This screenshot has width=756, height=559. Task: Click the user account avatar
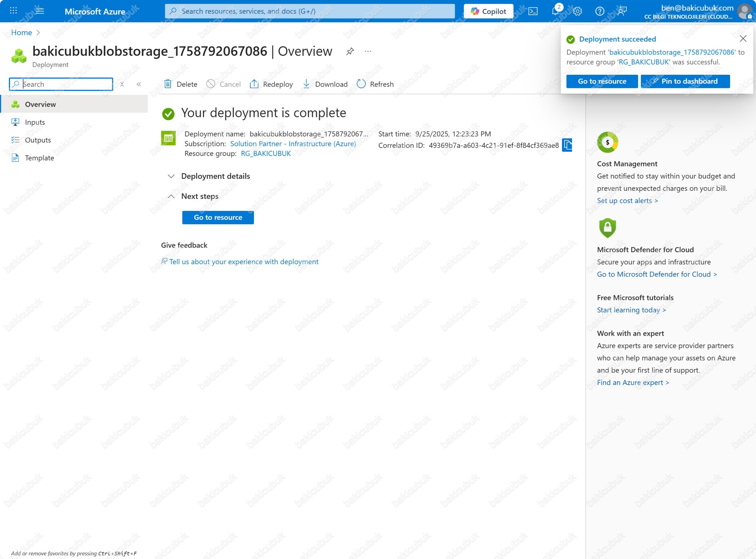744,11
